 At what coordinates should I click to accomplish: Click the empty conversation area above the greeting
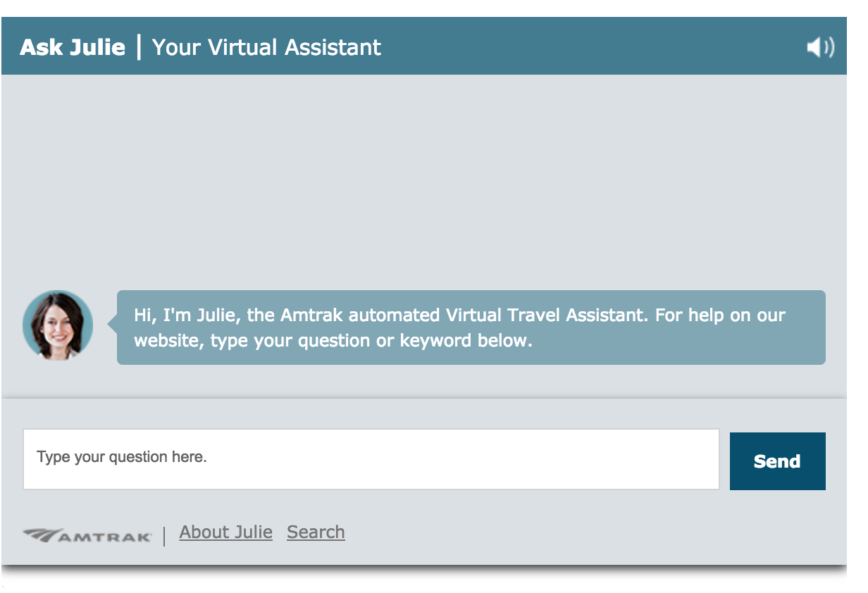point(424,180)
